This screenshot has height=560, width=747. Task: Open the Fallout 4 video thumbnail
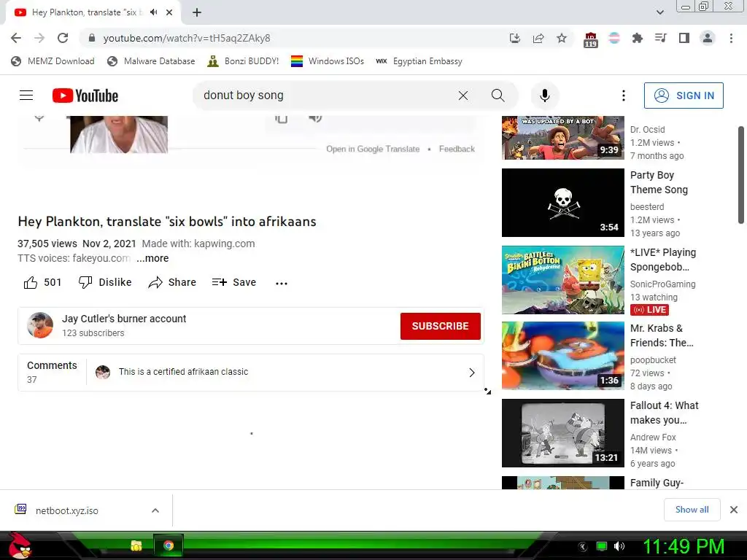562,433
